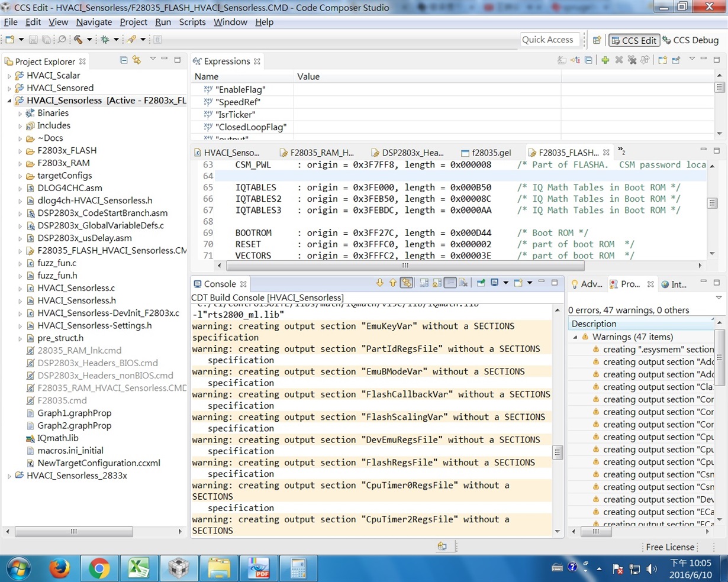Expand the F2803x_FLASH folder

pos(20,151)
